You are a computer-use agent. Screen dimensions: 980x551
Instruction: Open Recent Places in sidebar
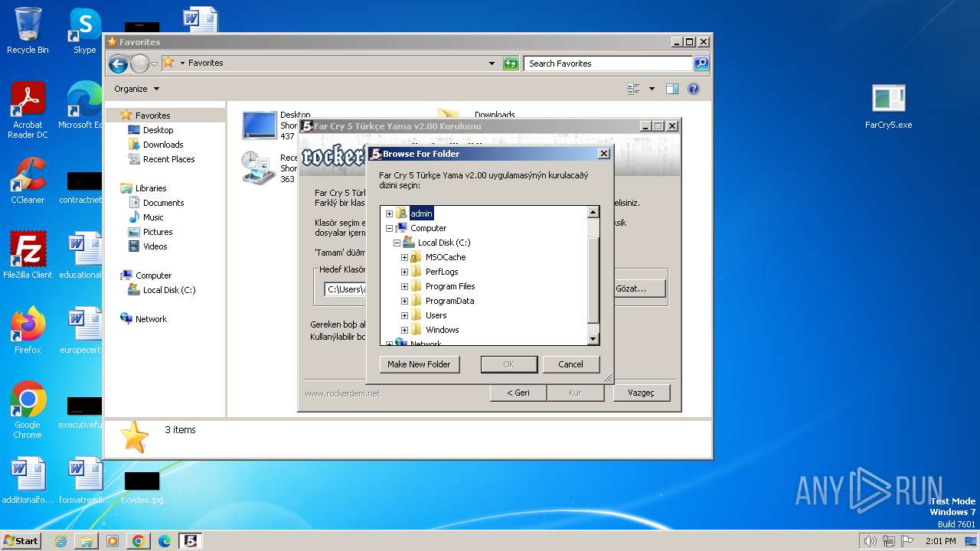pyautogui.click(x=168, y=159)
